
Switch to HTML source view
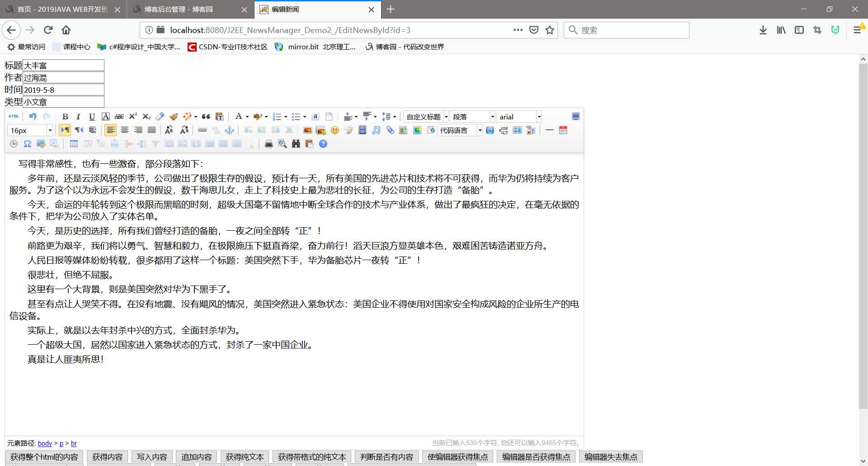click(14, 117)
